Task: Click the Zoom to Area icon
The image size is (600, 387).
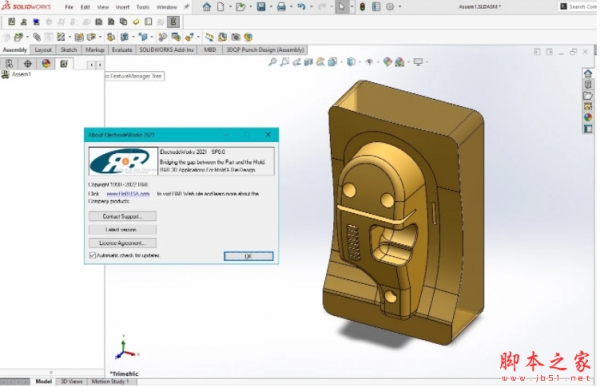Action: [x=284, y=62]
